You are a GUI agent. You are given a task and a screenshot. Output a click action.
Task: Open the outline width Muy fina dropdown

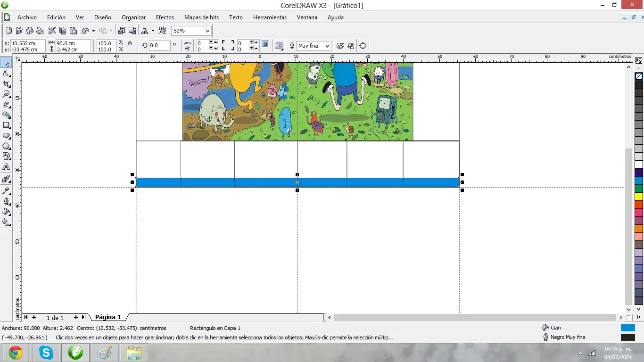pyautogui.click(x=326, y=46)
